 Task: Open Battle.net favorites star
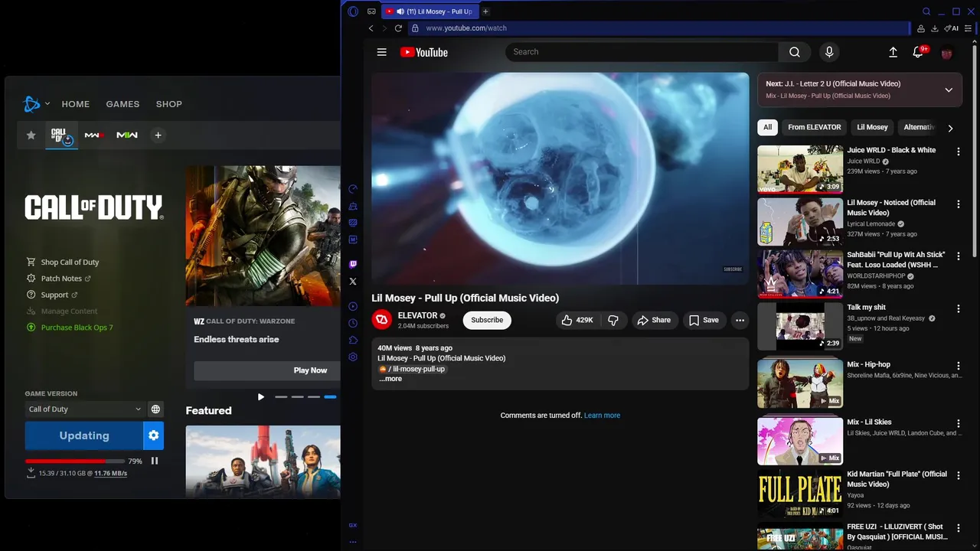click(31, 135)
